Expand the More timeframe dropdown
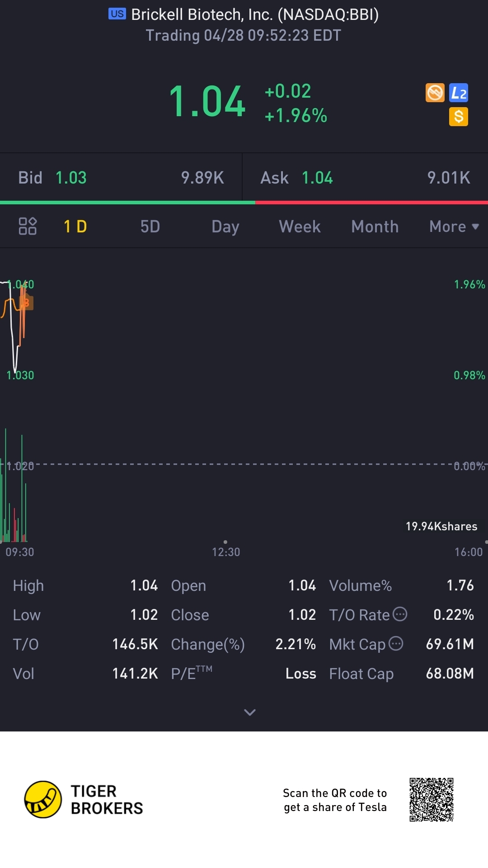The width and height of the screenshot is (488, 868). coord(454,226)
